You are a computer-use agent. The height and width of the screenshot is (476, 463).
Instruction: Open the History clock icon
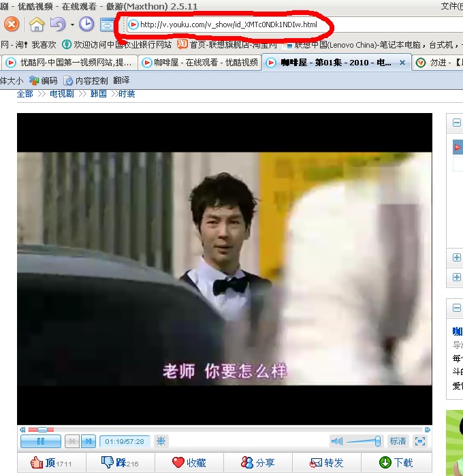[x=86, y=25]
